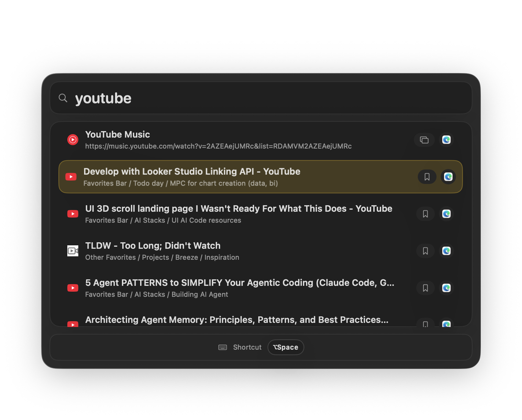Focus the search field containing youtube
The width and height of the screenshot is (522, 420).
(261, 98)
